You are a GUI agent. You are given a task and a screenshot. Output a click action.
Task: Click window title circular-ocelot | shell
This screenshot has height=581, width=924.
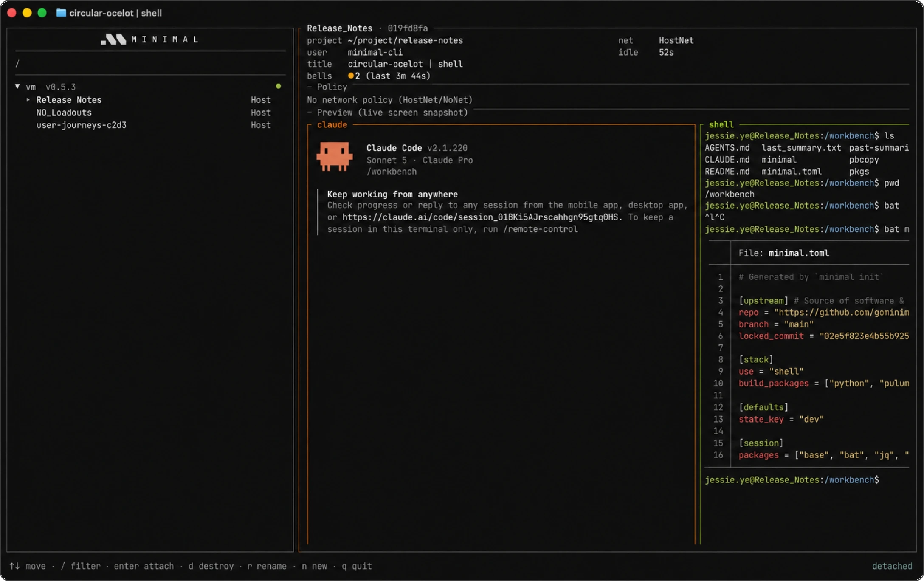115,13
